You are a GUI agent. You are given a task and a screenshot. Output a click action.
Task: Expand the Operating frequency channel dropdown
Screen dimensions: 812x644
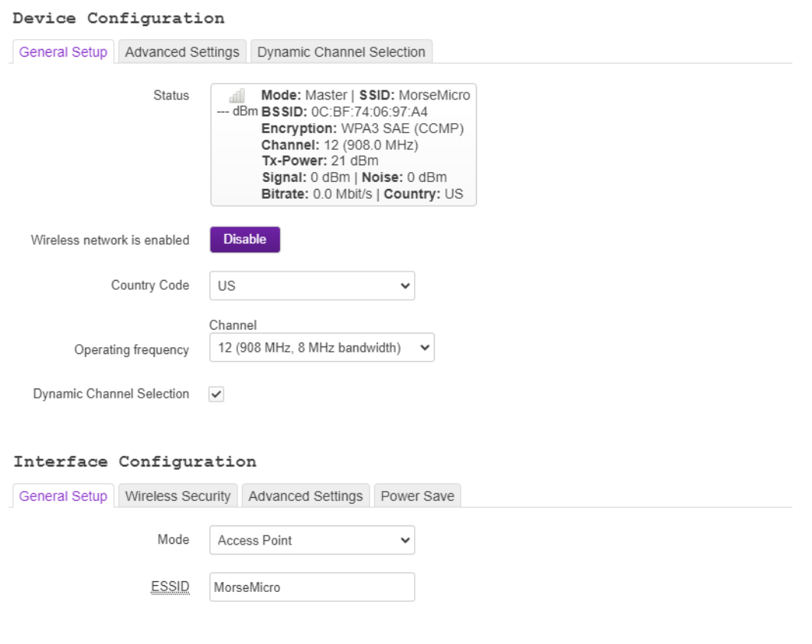coord(321,348)
